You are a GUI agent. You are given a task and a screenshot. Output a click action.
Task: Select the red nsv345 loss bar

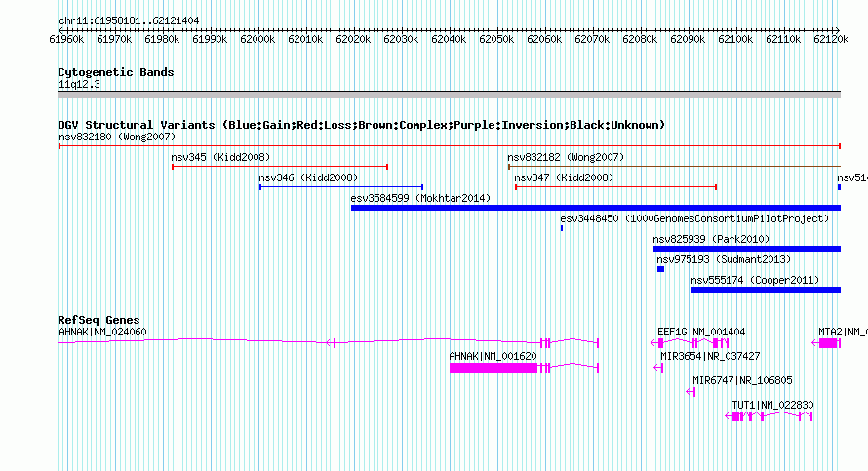pos(280,167)
